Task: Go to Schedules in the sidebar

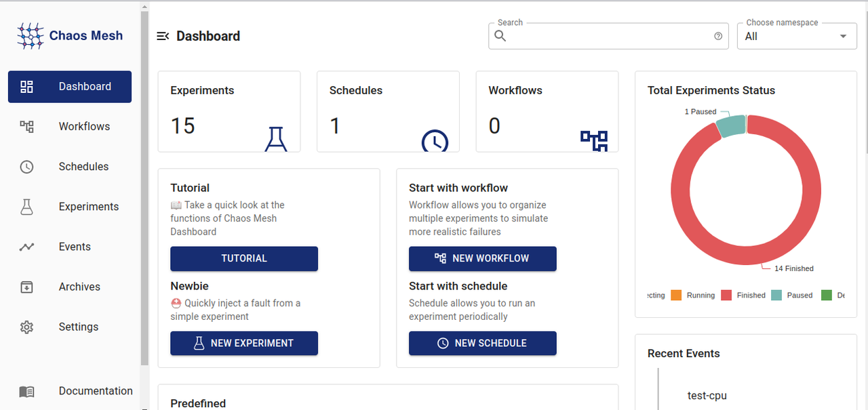Action: [70, 167]
